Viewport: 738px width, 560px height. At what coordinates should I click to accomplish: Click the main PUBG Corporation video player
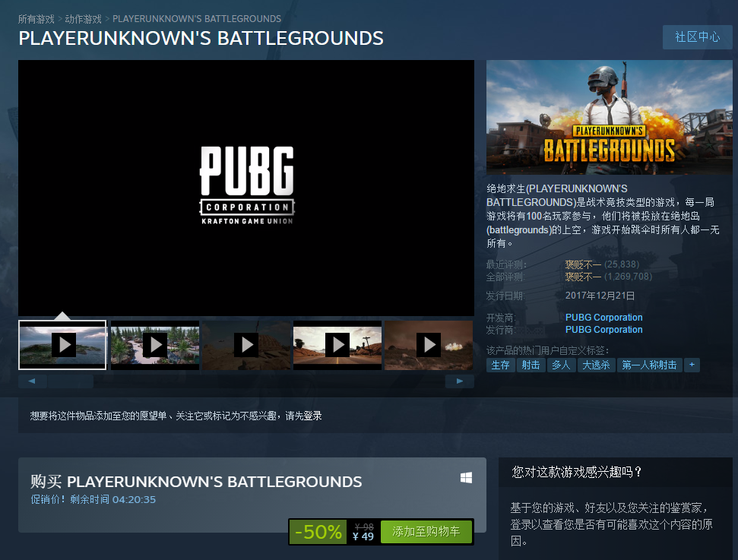(246, 188)
